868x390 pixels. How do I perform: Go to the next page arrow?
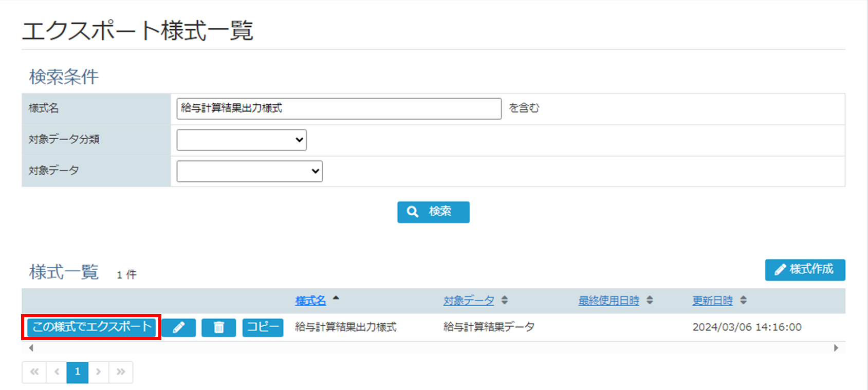98,372
